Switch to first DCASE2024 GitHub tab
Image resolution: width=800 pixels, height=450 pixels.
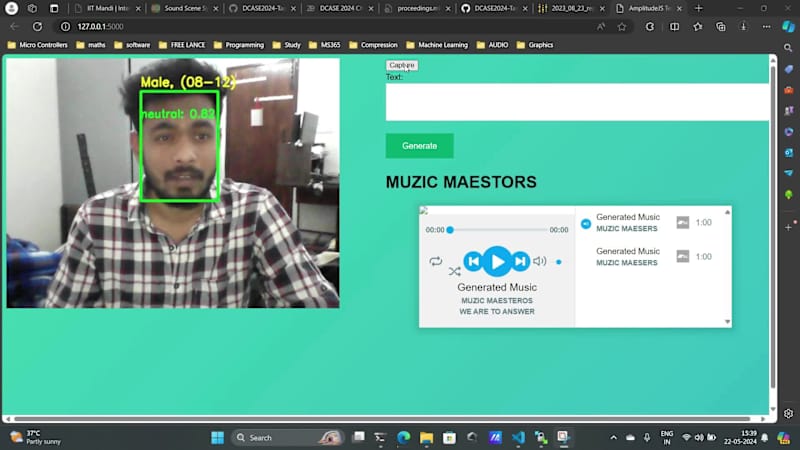tap(262, 9)
